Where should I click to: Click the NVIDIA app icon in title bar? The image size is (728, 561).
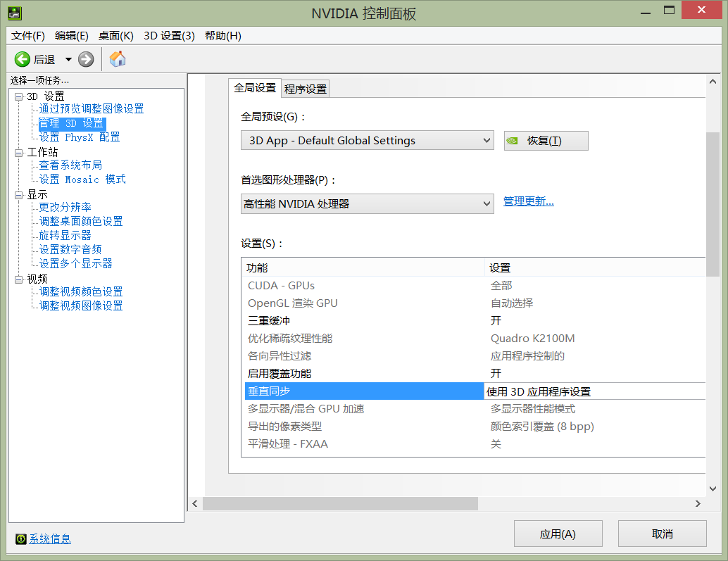click(x=15, y=13)
